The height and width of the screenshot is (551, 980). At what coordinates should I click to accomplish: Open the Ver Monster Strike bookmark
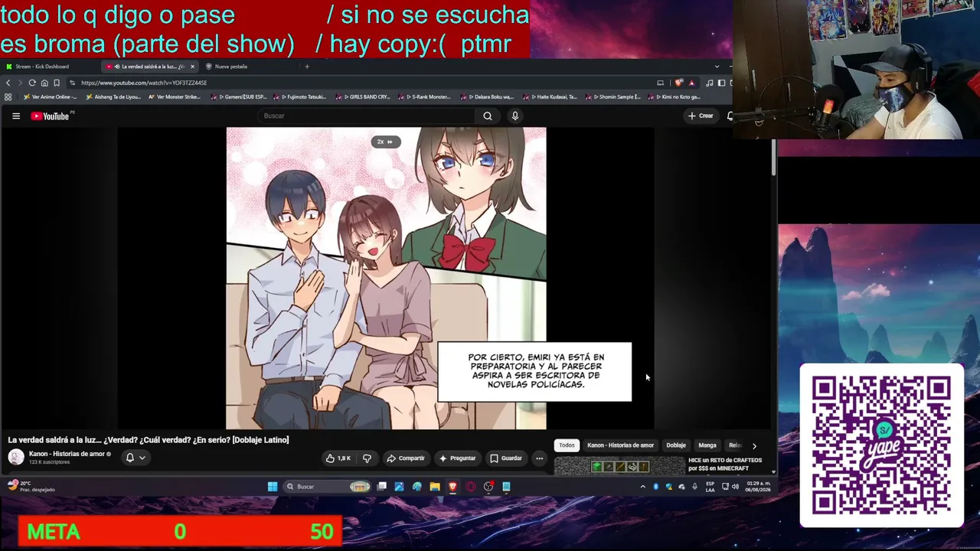(x=175, y=97)
